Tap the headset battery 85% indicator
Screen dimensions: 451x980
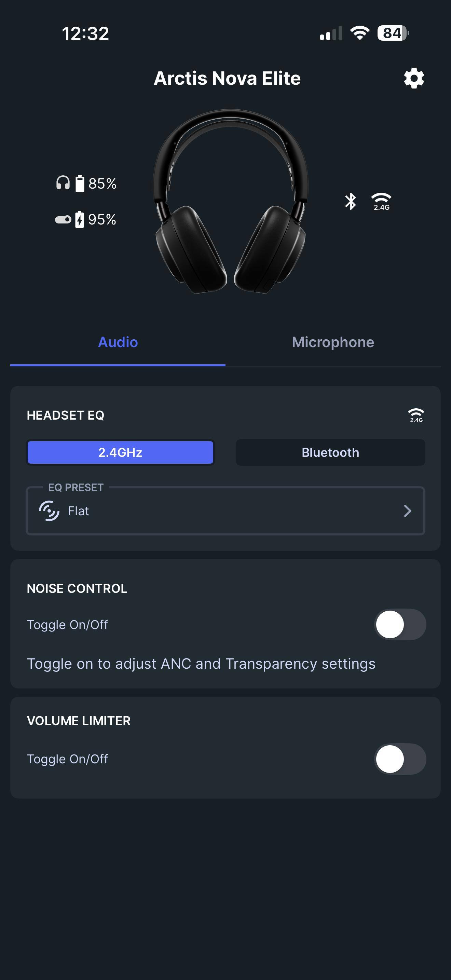click(x=86, y=183)
